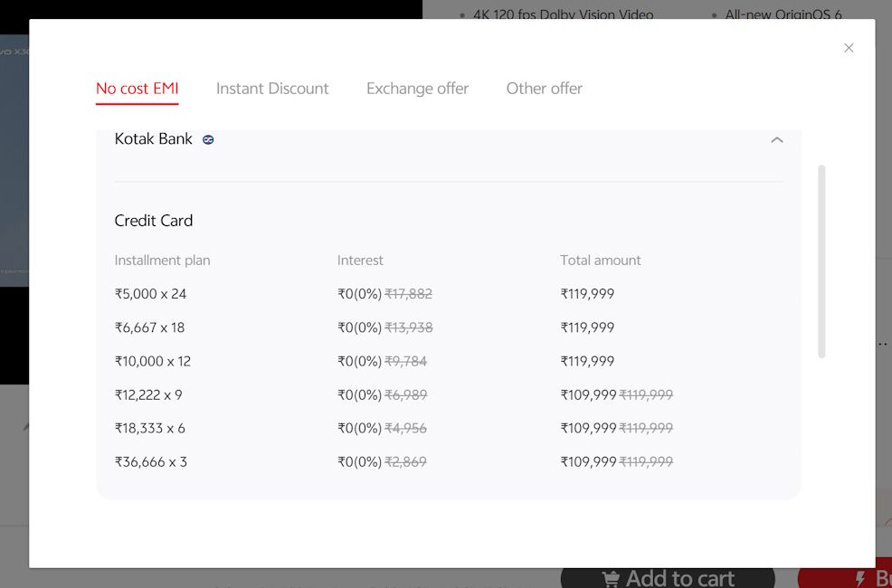Screen dimensions: 892x588
Task: Click the Kotak Bank header row
Action: [x=449, y=139]
